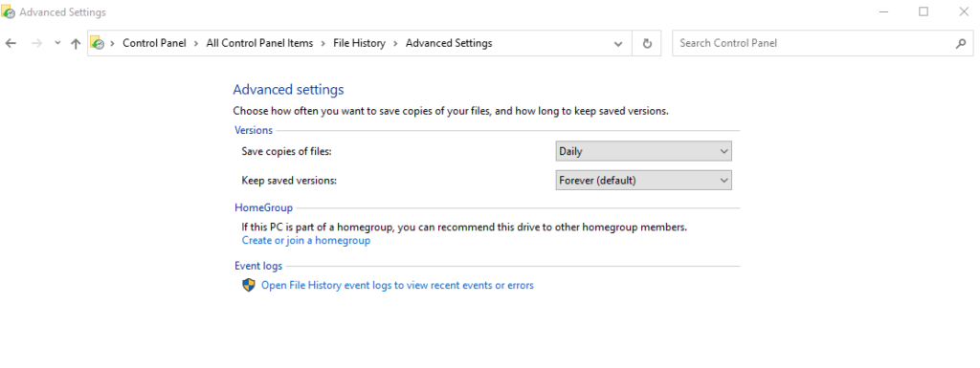Refresh the Advanced Settings page
The image size is (980, 368).
647,44
